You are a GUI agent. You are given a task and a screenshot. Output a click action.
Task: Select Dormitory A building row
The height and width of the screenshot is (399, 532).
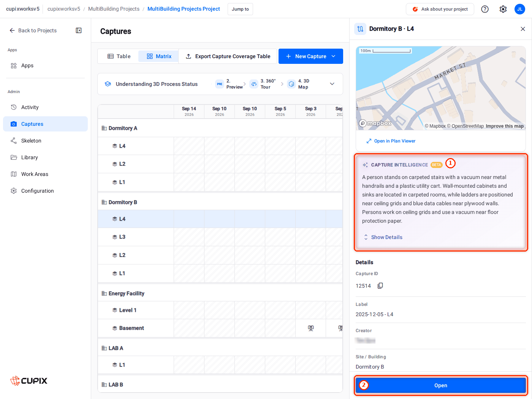(x=220, y=128)
